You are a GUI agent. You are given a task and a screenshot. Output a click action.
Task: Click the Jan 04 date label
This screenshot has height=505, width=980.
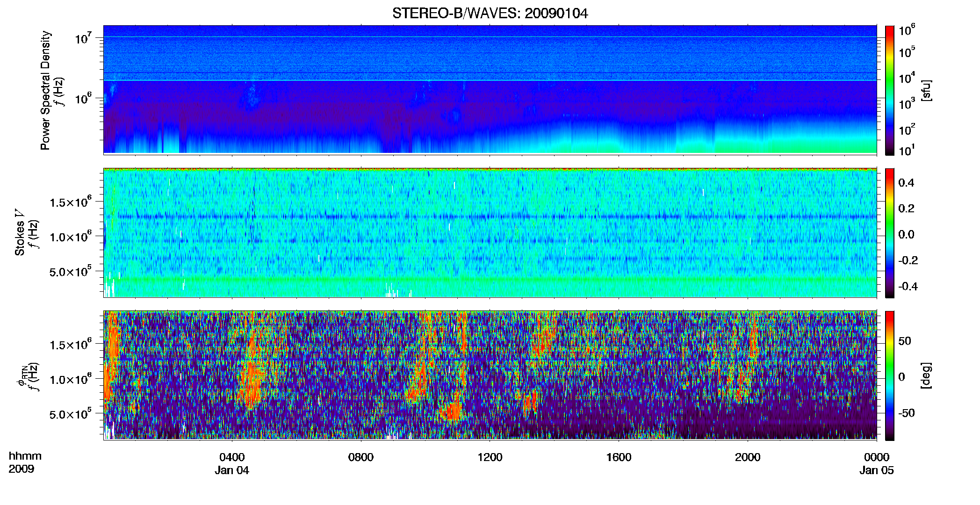pos(232,470)
